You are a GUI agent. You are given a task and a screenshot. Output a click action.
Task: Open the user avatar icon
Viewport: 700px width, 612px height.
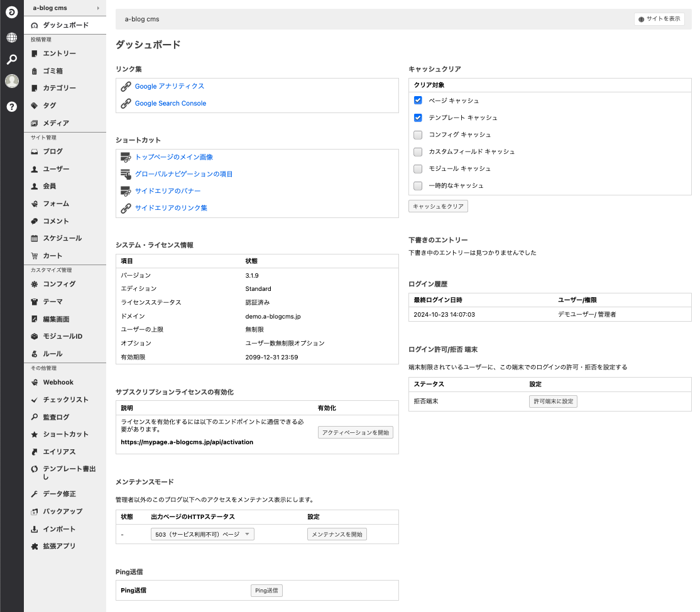pyautogui.click(x=11, y=81)
